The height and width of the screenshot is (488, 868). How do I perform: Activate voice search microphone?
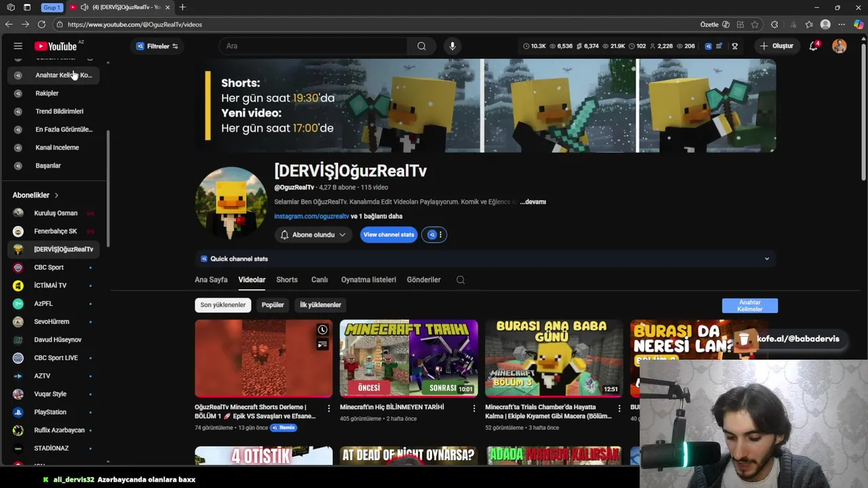(x=452, y=46)
